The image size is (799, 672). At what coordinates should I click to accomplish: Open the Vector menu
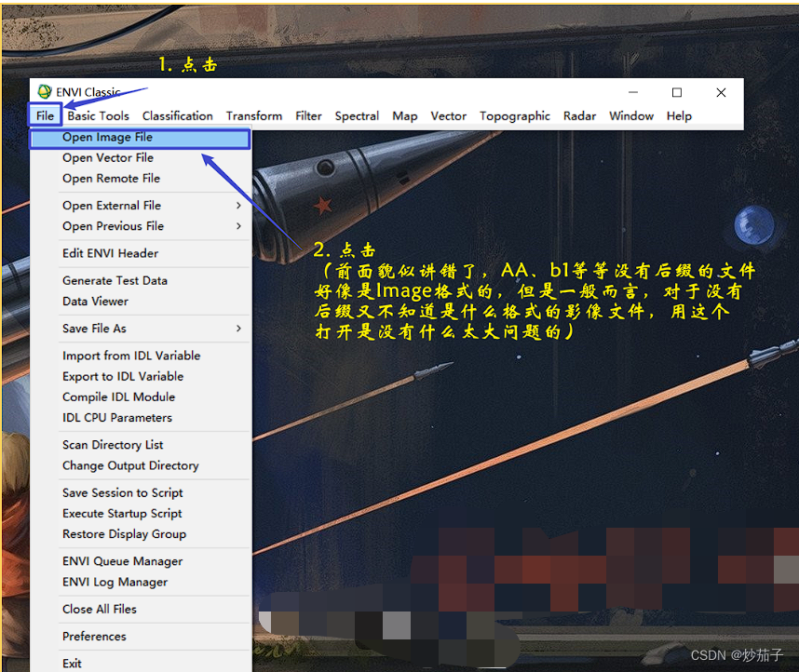tap(449, 115)
